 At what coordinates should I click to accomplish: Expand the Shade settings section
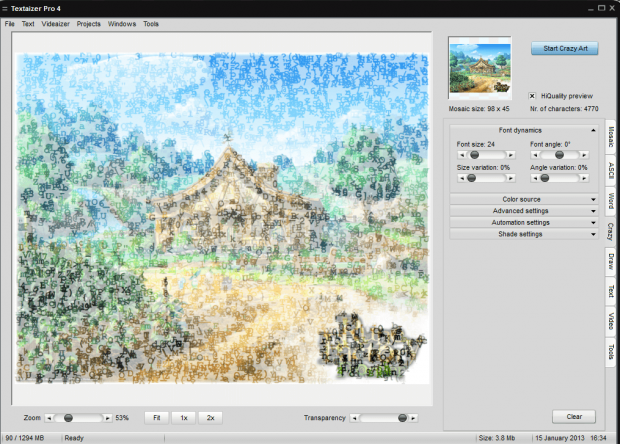point(524,234)
